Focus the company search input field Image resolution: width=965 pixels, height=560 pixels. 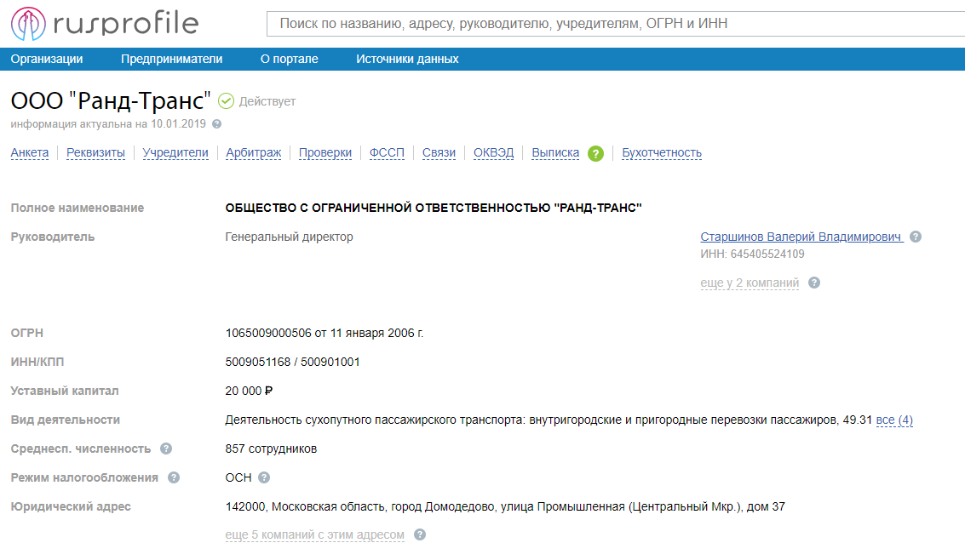tap(616, 24)
